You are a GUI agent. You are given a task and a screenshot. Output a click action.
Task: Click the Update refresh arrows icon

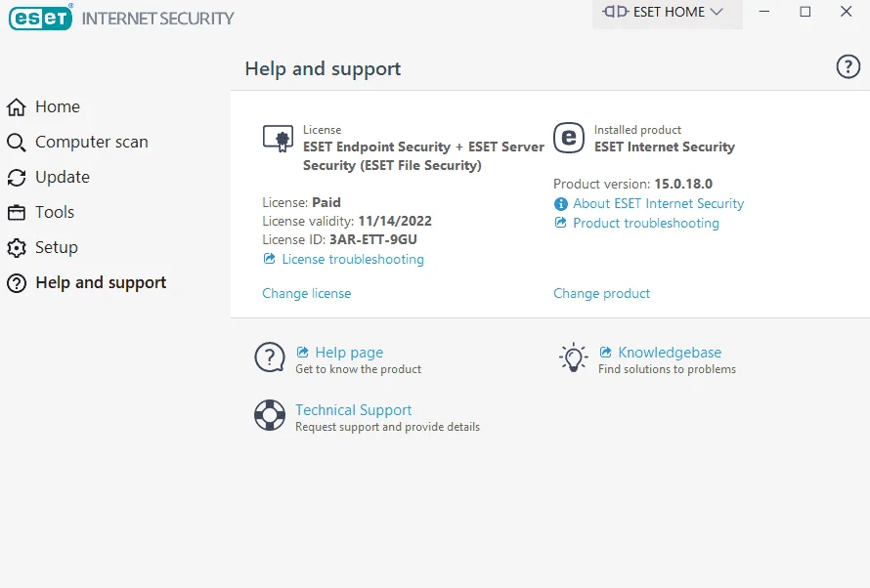click(16, 178)
